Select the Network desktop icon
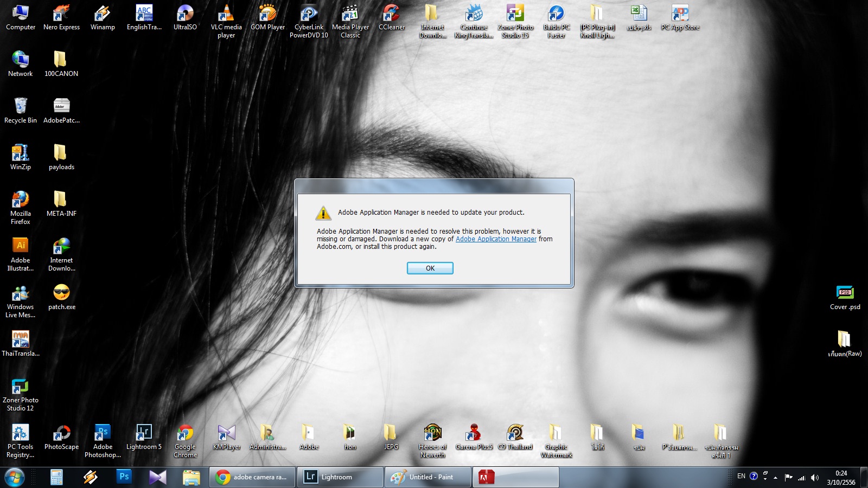 pos(21,63)
